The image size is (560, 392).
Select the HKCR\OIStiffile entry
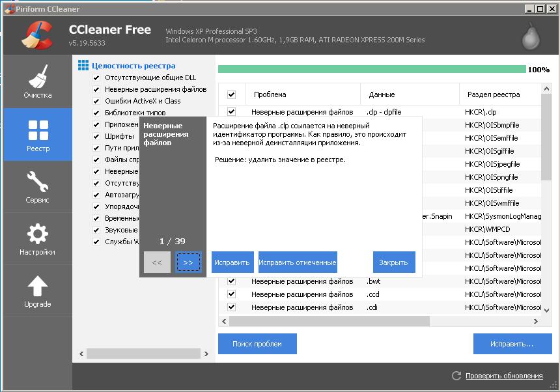(x=488, y=190)
